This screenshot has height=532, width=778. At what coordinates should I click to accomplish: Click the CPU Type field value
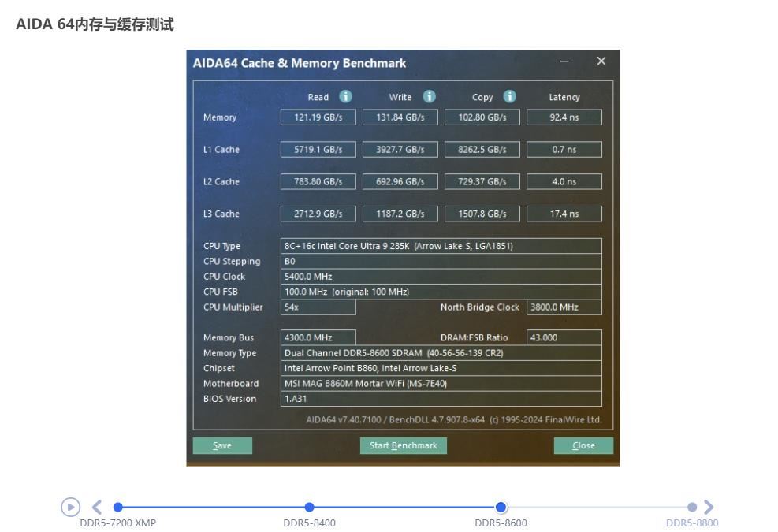(441, 246)
